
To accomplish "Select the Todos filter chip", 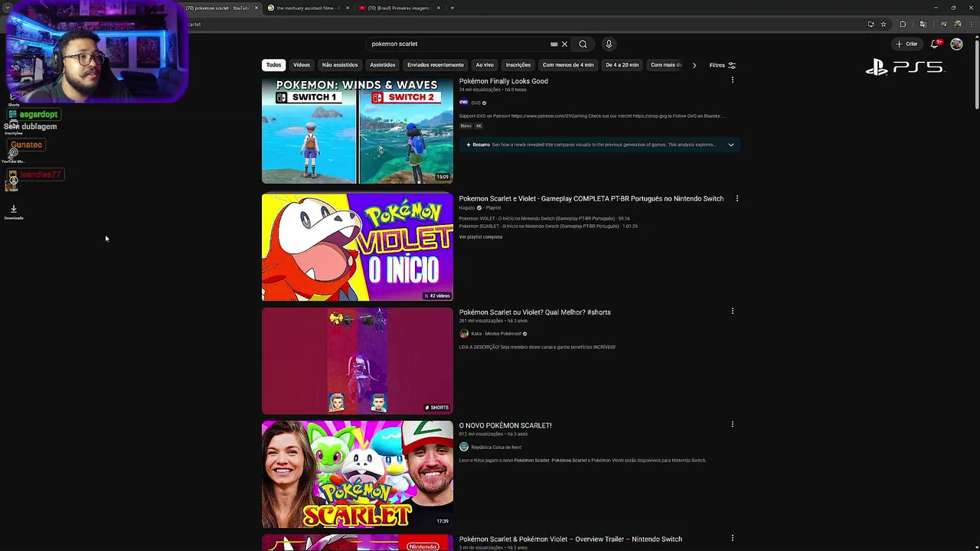I will click(273, 65).
